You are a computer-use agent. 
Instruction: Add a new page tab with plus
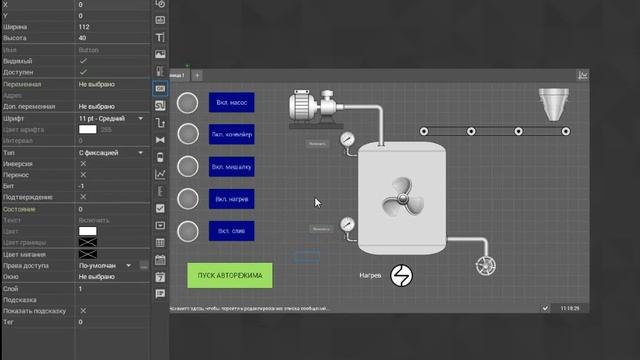[197, 75]
